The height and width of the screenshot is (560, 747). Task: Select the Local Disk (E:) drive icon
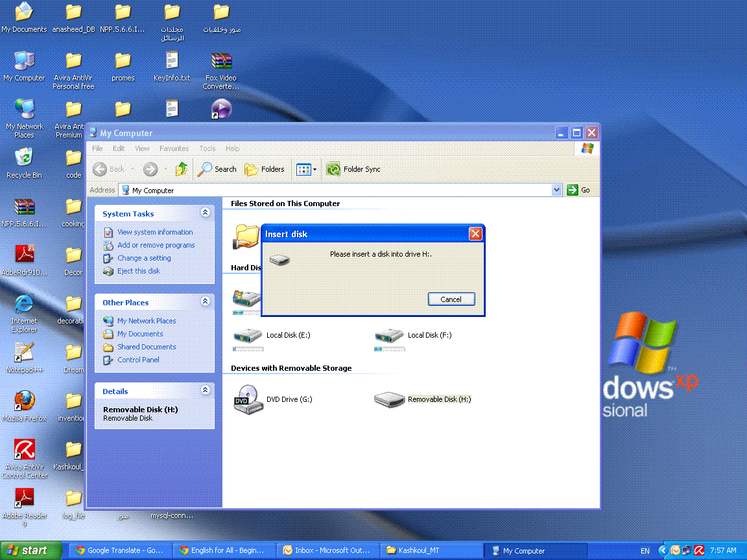(248, 335)
